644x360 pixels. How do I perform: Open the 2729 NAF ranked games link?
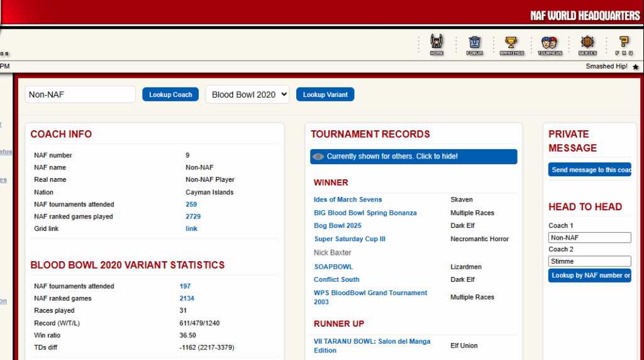tap(193, 217)
